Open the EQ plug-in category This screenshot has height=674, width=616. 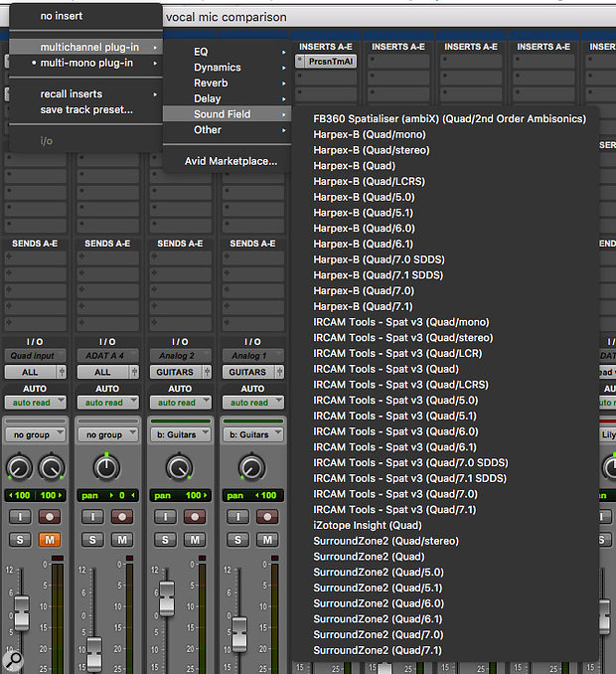pos(227,52)
